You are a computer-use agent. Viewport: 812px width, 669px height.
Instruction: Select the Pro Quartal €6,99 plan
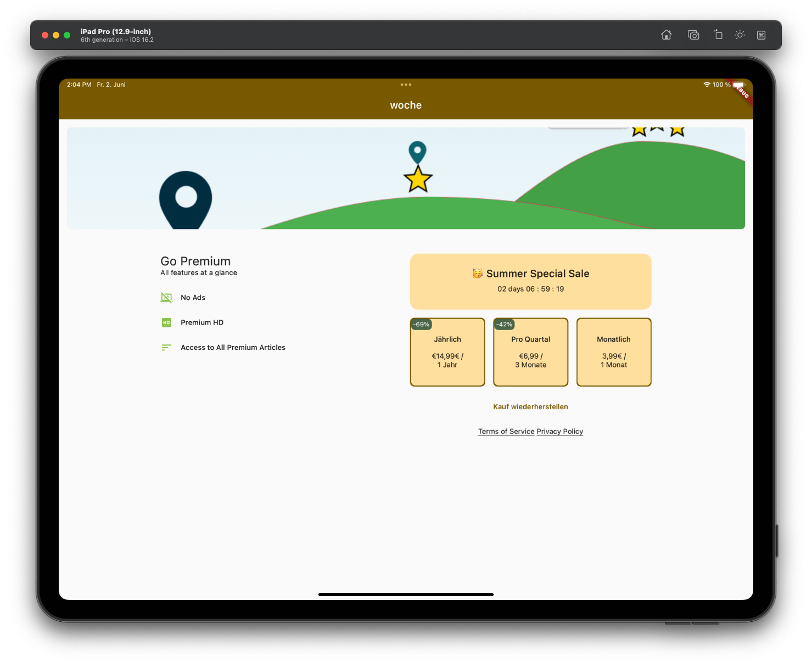530,352
